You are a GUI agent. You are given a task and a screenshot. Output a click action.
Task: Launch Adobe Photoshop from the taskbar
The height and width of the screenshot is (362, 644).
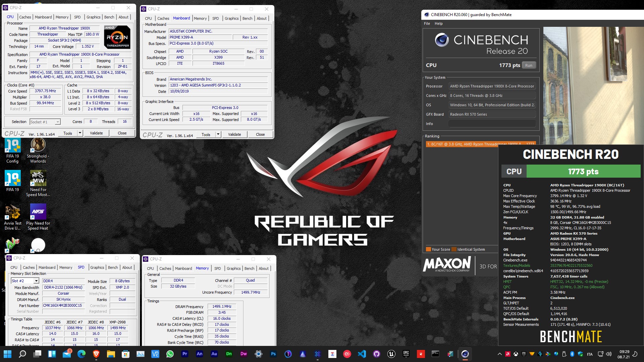(x=273, y=354)
